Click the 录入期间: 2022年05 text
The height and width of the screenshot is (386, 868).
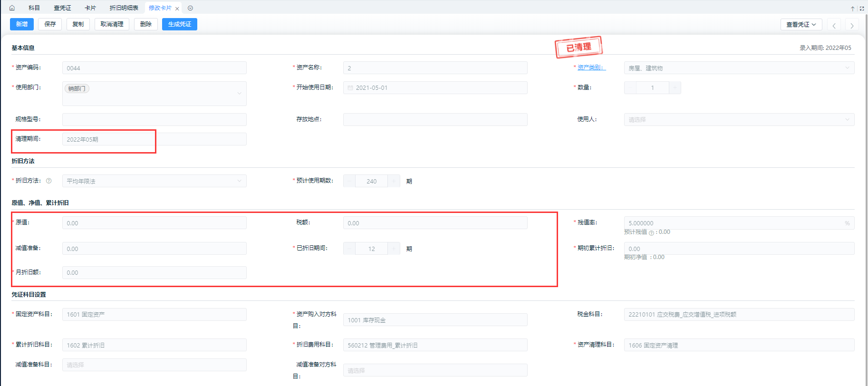825,48
